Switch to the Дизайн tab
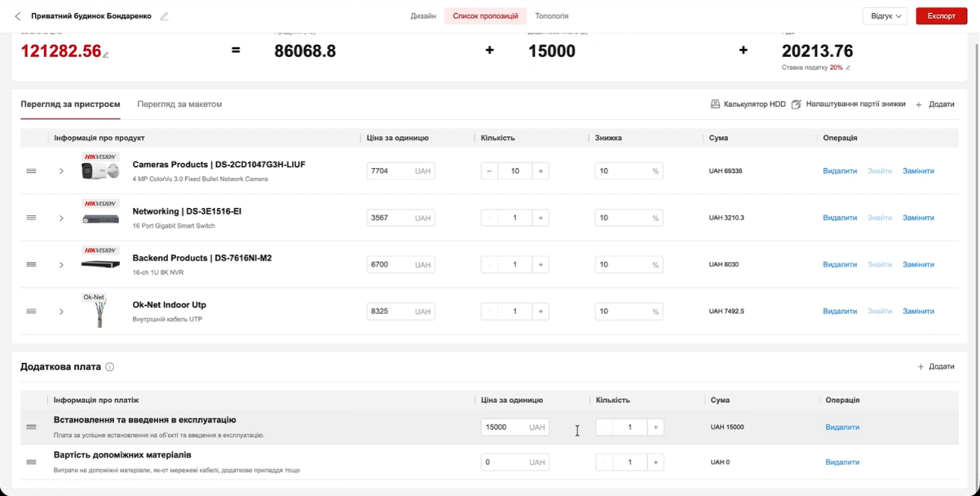The height and width of the screenshot is (496, 980). (423, 16)
